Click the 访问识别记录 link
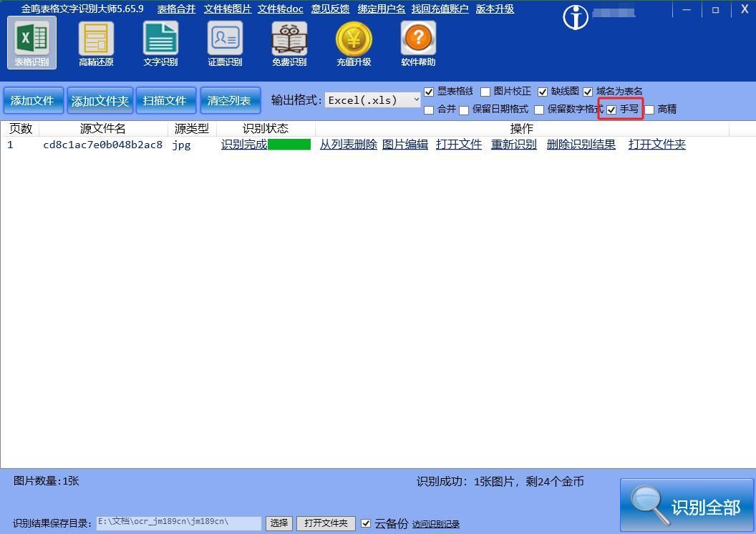The image size is (756, 534). pyautogui.click(x=436, y=524)
